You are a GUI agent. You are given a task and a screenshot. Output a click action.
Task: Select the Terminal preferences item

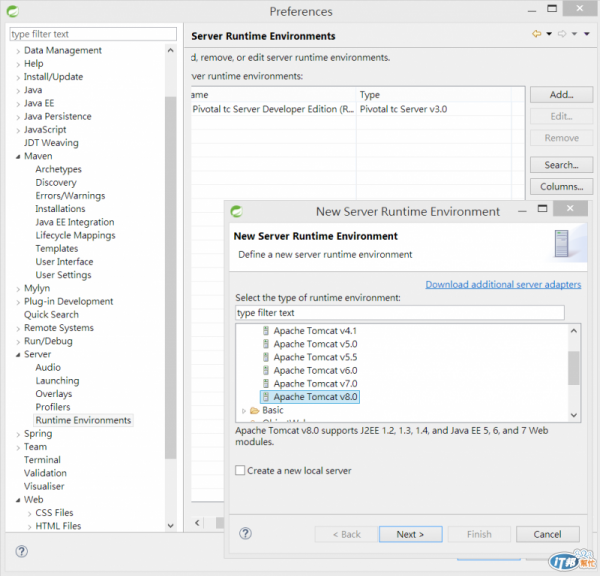[x=42, y=460]
